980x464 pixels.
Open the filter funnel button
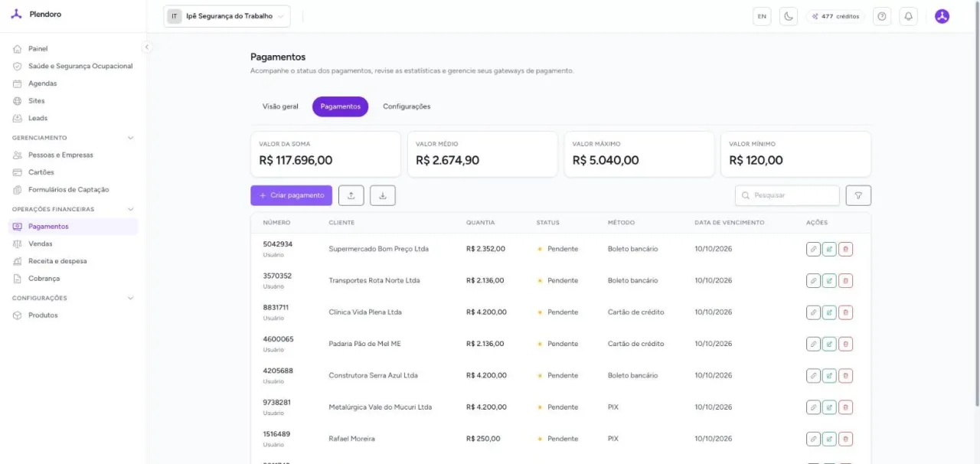(x=858, y=195)
